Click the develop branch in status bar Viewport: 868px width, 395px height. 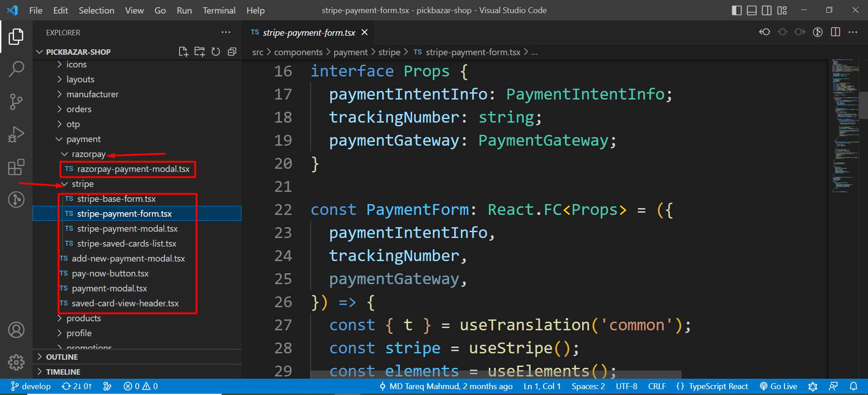click(x=31, y=386)
